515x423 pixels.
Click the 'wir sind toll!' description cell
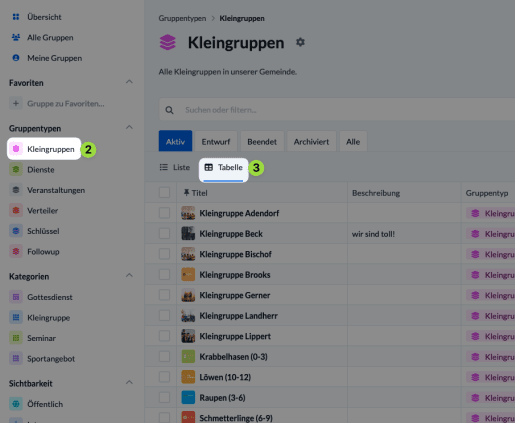pos(373,234)
